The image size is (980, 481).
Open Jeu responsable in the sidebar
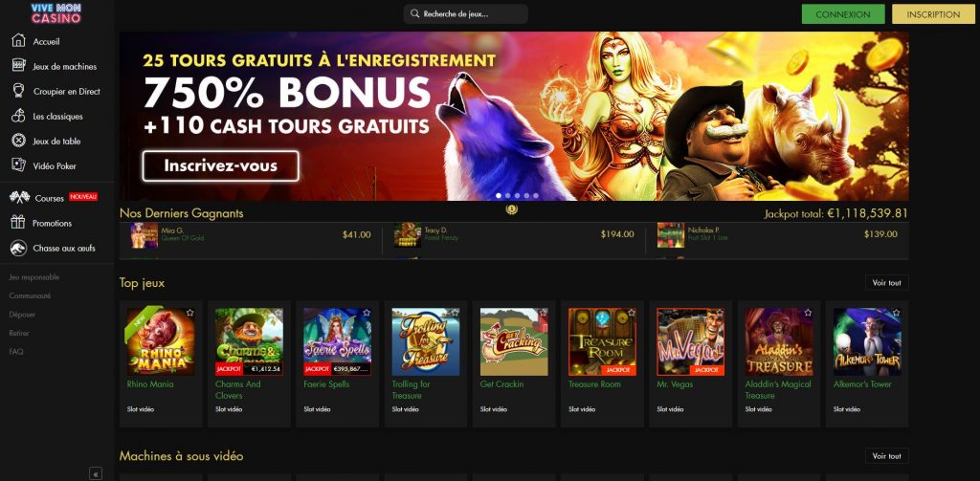(x=34, y=276)
